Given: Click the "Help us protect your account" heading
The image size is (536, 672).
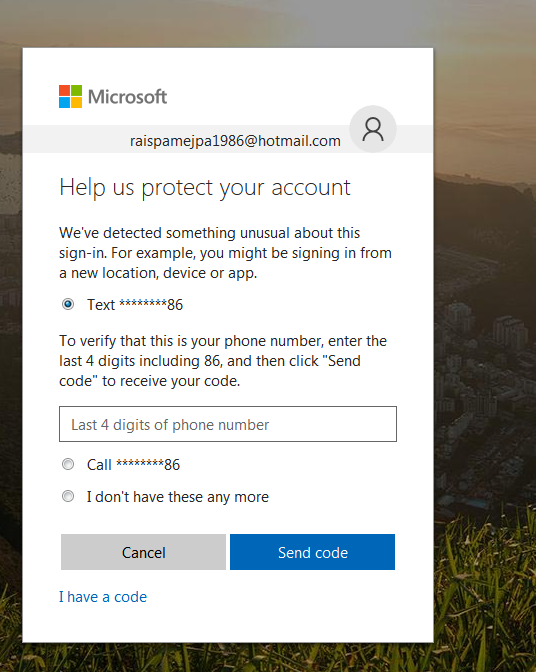Looking at the screenshot, I should 205,188.
